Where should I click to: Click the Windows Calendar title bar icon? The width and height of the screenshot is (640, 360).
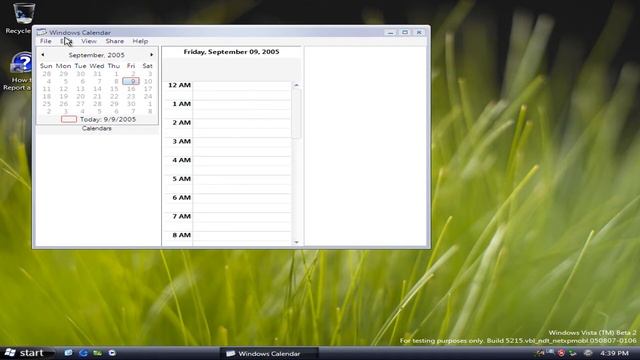(x=42, y=32)
